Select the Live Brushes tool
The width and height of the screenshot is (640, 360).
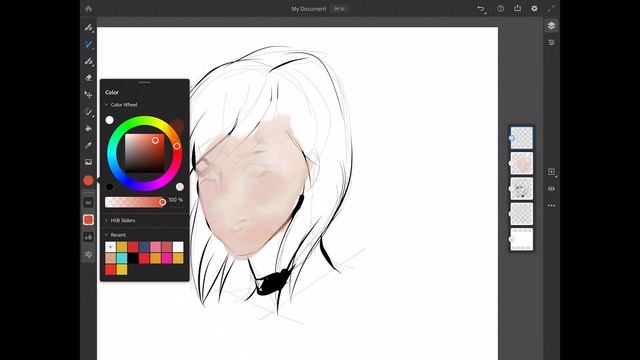[89, 44]
